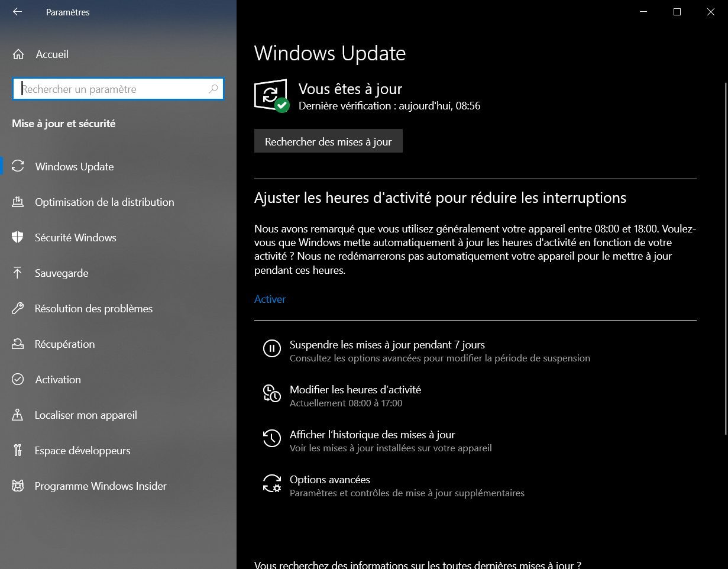Open Optimisation de la distribution

click(x=118, y=202)
